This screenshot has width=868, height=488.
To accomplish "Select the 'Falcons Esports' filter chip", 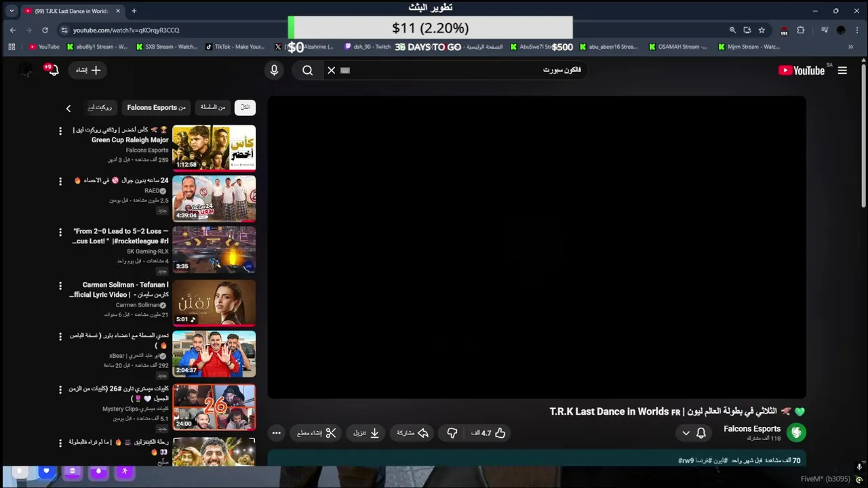I will coord(156,107).
